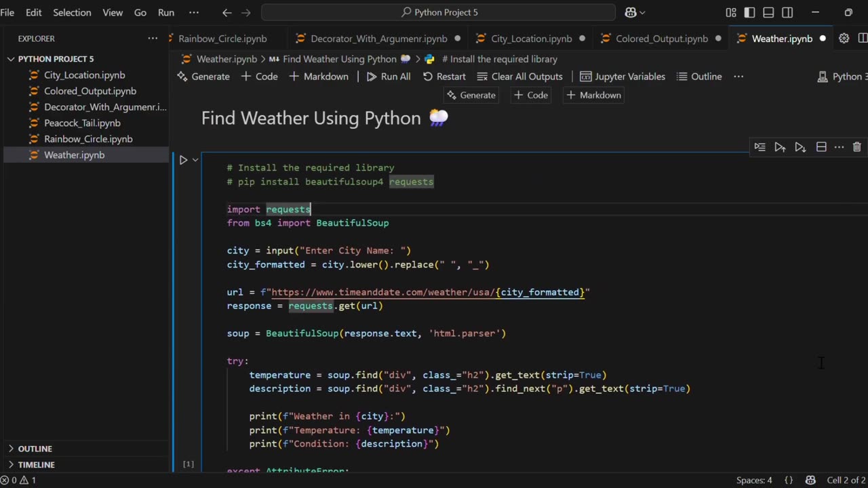This screenshot has height=488, width=868.
Task: Click the Python Project 5 search box
Action: pyautogui.click(x=438, y=12)
